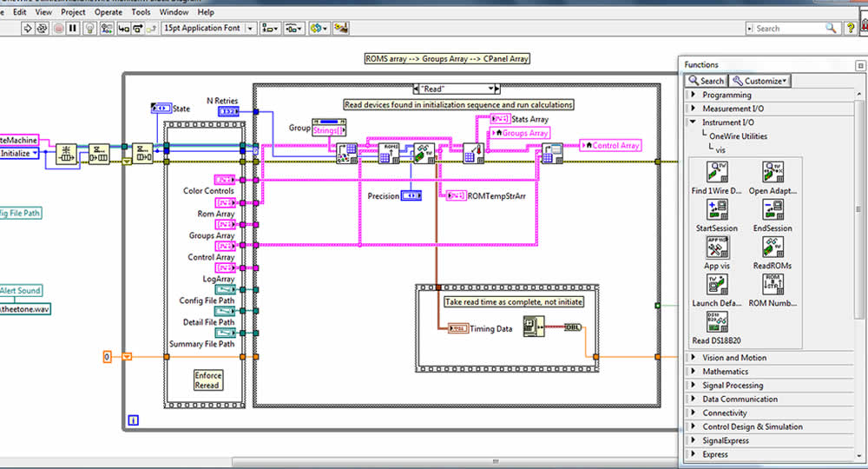Image resolution: width=868 pixels, height=469 pixels.
Task: Click the Control Array local variable
Action: (x=610, y=146)
